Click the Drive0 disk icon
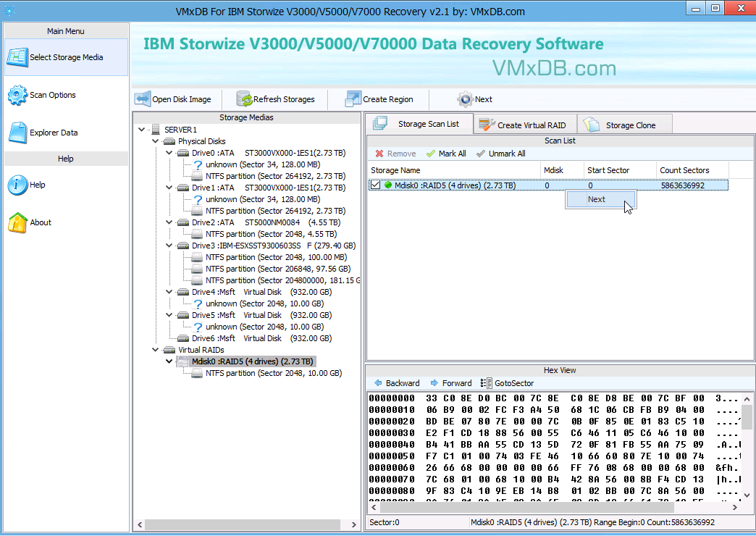 pyautogui.click(x=182, y=153)
